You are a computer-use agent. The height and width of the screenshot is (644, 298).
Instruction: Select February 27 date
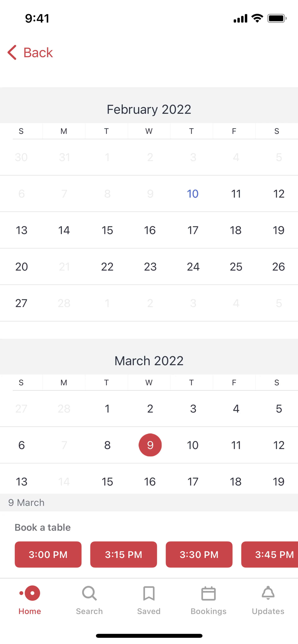[x=21, y=303]
